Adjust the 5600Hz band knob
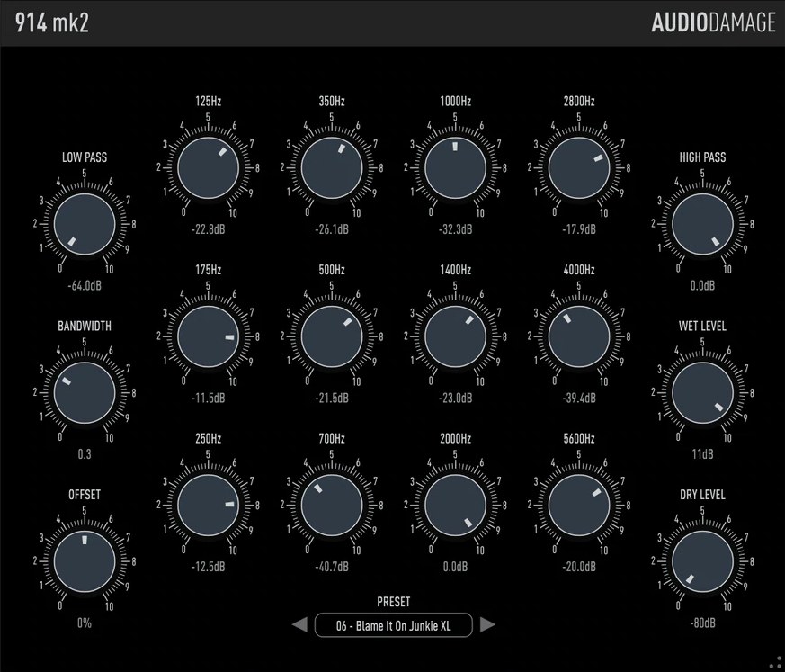Viewport: 785px width, 672px height. (x=577, y=504)
